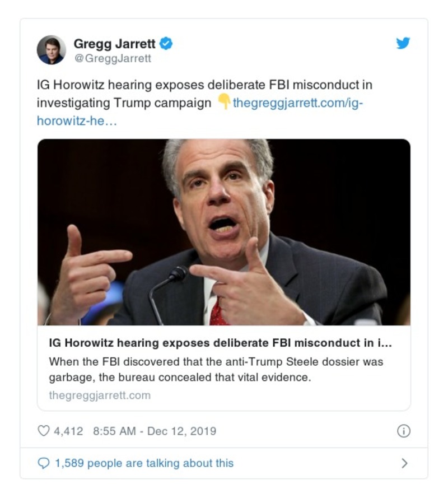Visit the @GreggJarrett handle

[113, 58]
